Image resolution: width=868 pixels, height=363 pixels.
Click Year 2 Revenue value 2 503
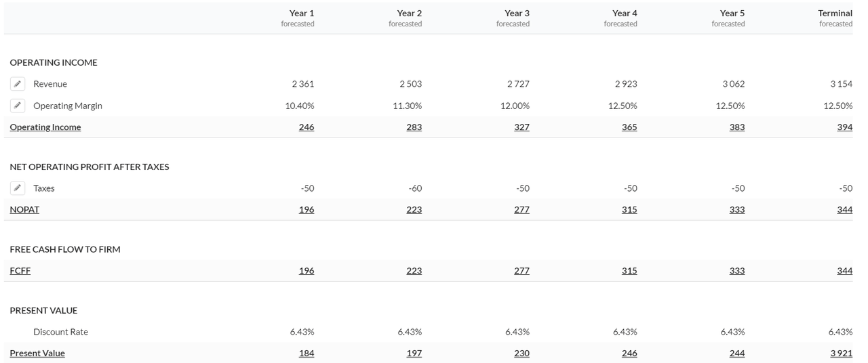pos(410,84)
